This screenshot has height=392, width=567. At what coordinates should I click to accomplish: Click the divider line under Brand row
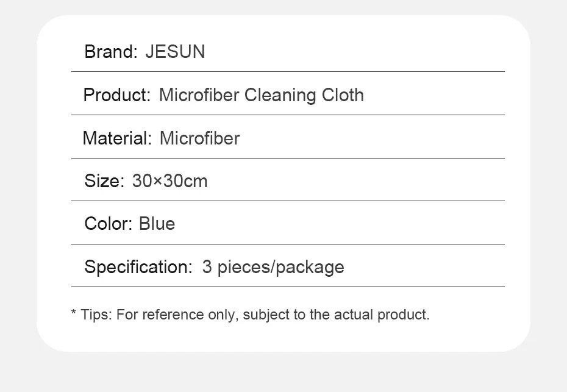tap(288, 72)
